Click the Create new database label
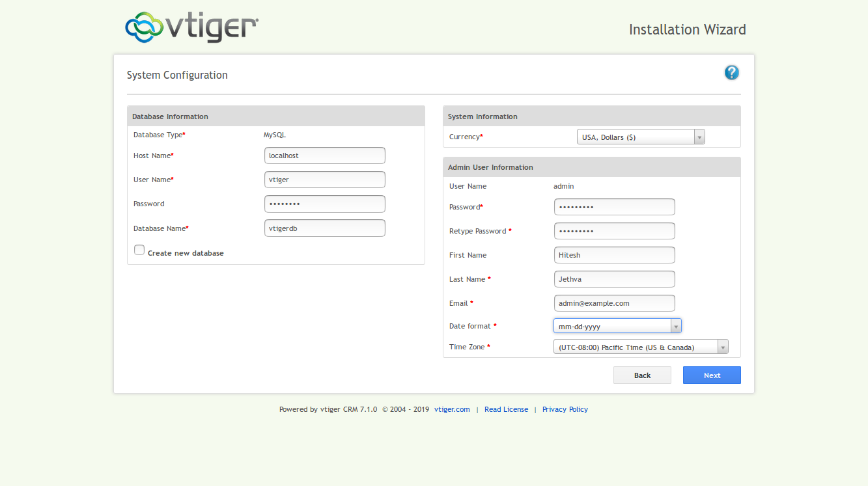 pos(186,253)
